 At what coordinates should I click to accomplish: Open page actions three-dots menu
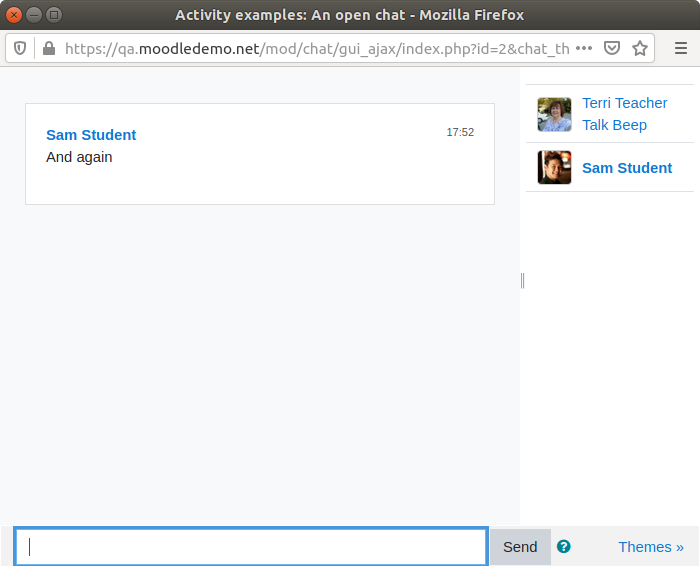(583, 48)
